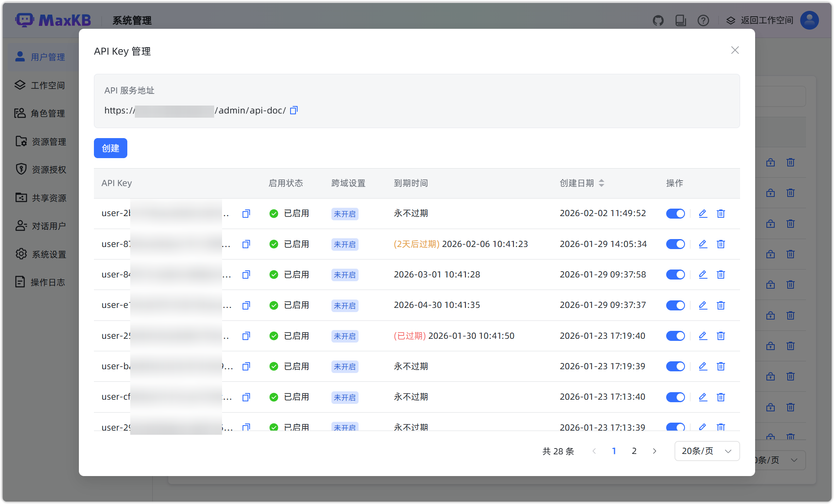Open the help question mark icon
The width and height of the screenshot is (834, 504).
click(x=703, y=20)
